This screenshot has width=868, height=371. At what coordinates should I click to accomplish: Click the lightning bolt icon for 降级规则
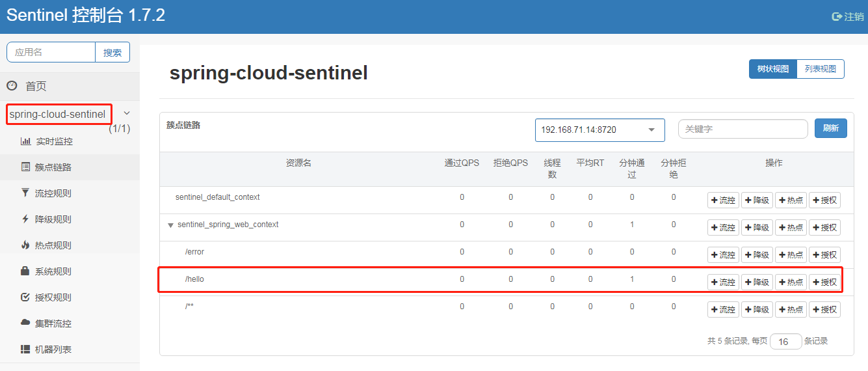[x=25, y=219]
